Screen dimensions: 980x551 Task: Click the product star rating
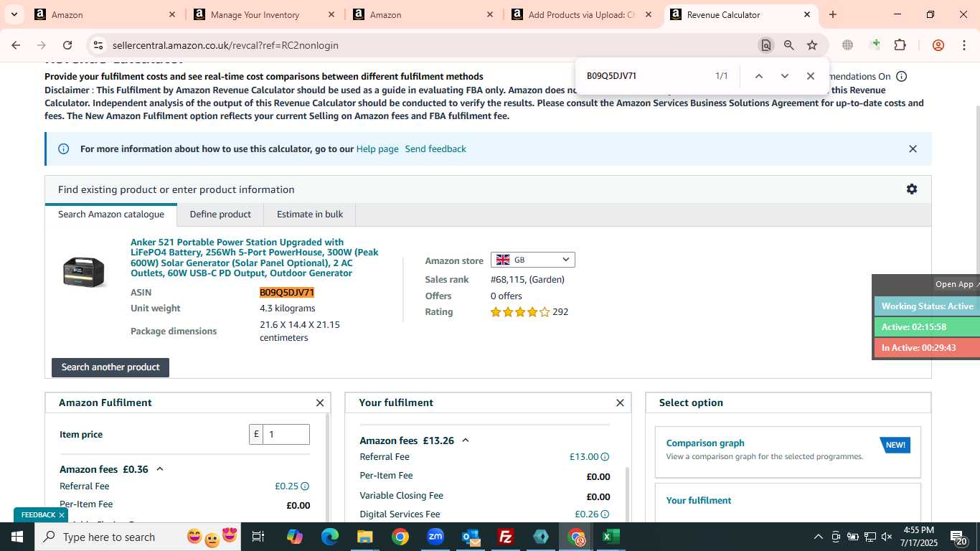[520, 312]
